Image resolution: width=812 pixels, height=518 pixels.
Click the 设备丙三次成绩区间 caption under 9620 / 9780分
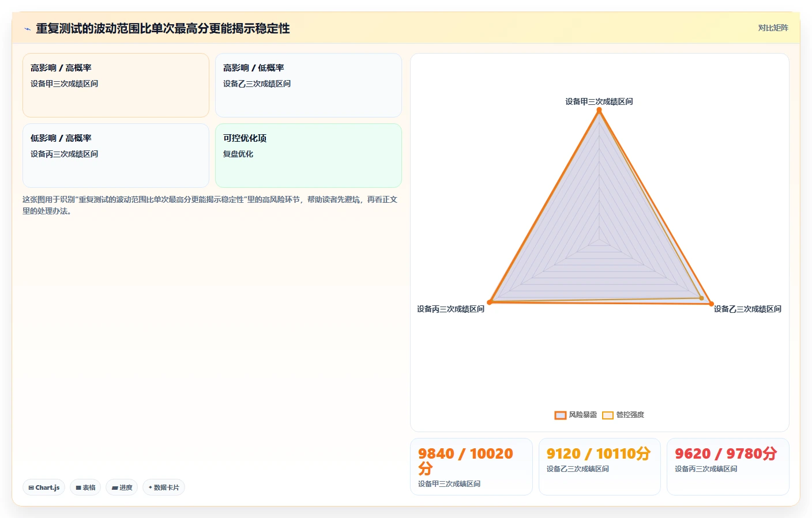[x=706, y=469]
